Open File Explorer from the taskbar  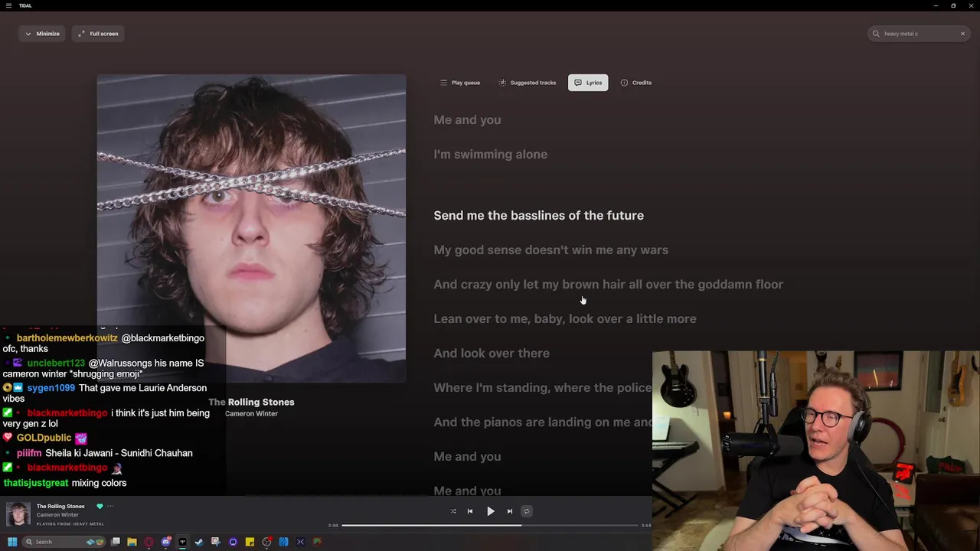132,542
